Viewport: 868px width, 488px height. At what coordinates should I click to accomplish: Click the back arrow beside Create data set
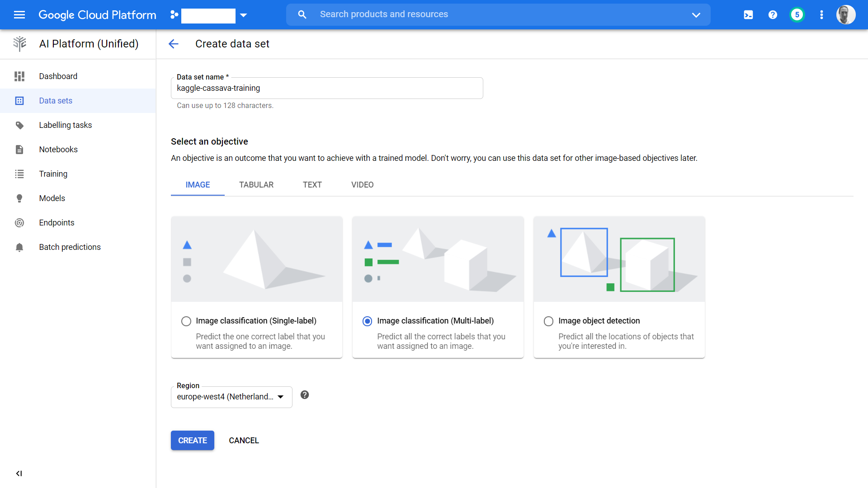click(x=174, y=44)
